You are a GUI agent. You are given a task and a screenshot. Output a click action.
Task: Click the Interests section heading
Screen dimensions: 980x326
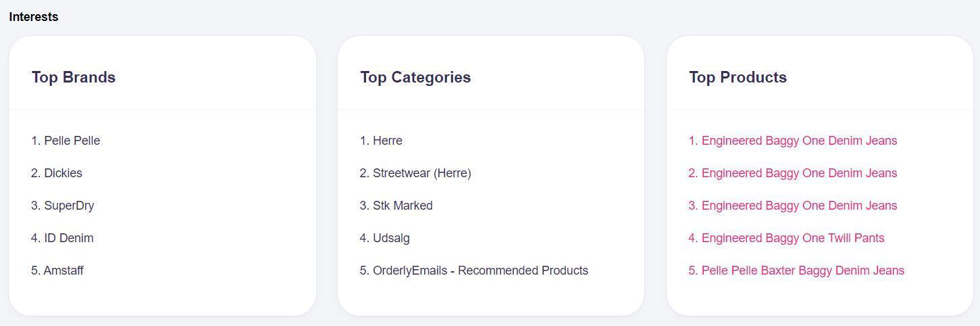pyautogui.click(x=34, y=17)
